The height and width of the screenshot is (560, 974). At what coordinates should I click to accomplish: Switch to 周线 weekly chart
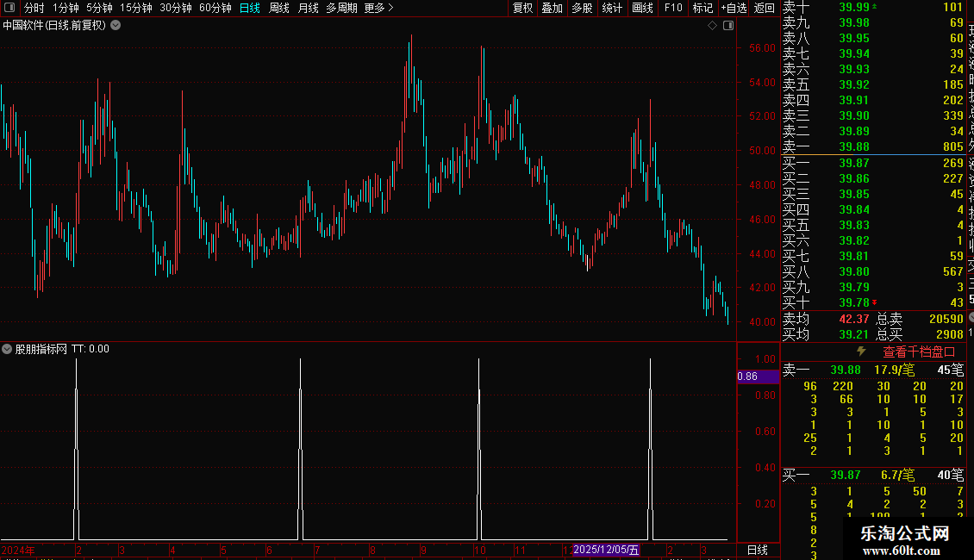(x=279, y=8)
